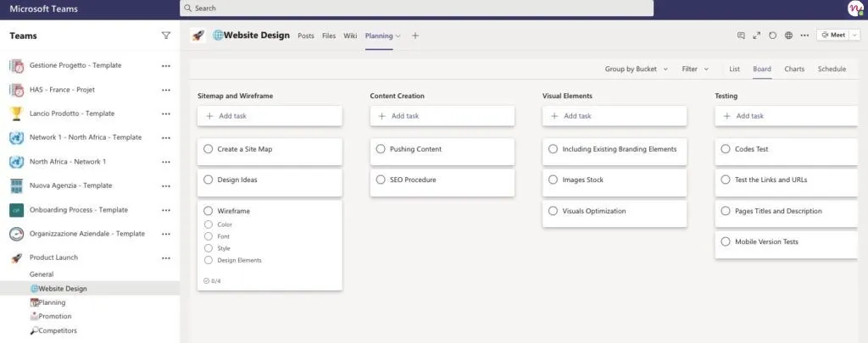Click the HAS - France - Projet team icon
868x343 pixels.
point(17,90)
